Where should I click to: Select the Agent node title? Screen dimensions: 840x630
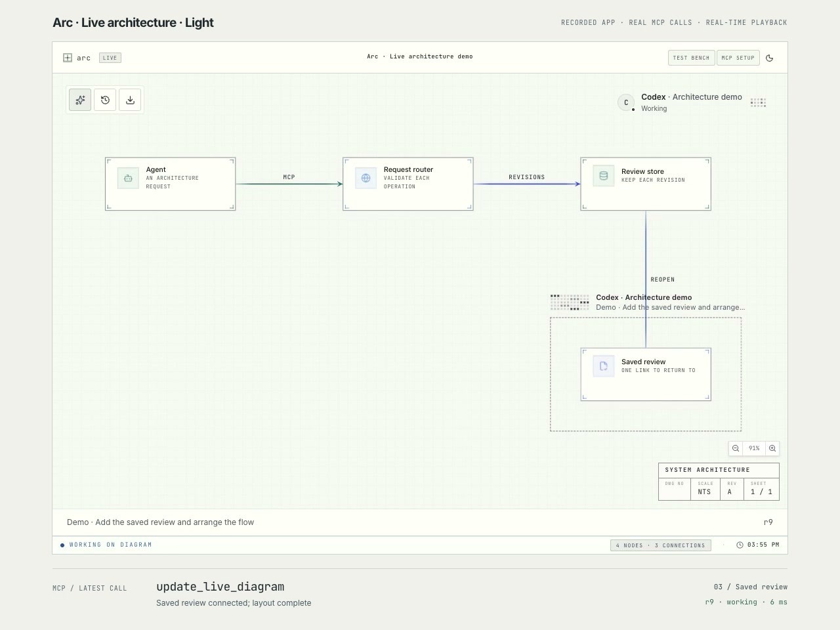coord(156,169)
